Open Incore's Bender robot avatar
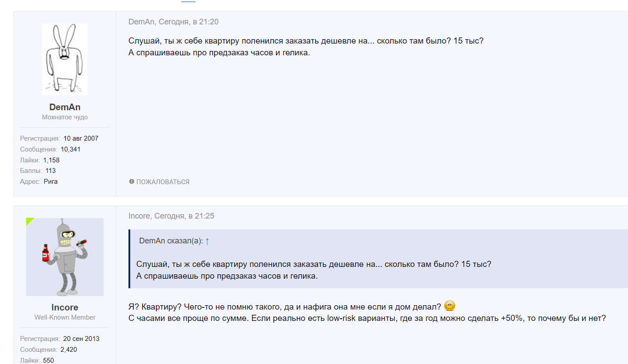This screenshot has height=364, width=628. point(65,257)
